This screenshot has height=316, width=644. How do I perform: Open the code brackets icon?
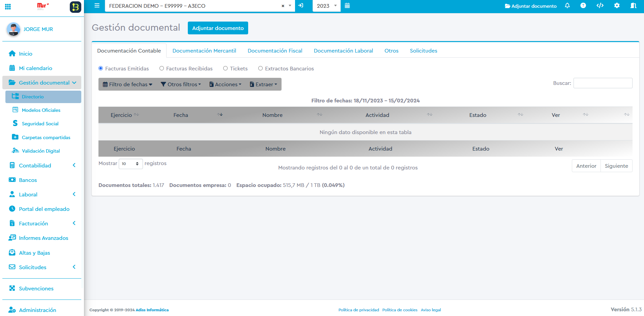tap(600, 6)
